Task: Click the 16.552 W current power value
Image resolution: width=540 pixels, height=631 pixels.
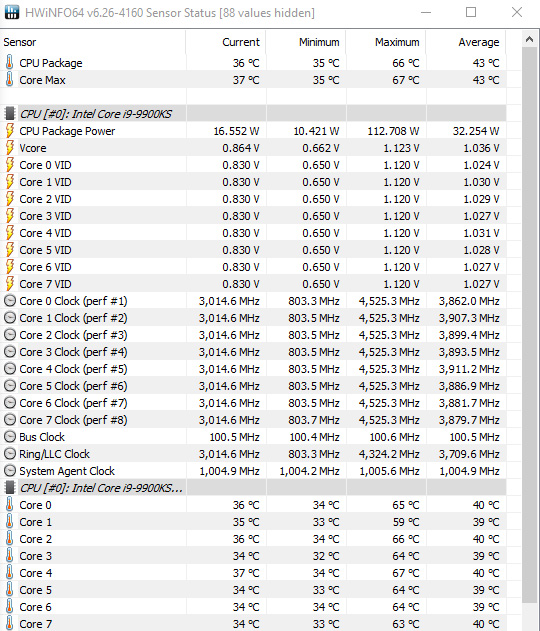Action: (236, 131)
